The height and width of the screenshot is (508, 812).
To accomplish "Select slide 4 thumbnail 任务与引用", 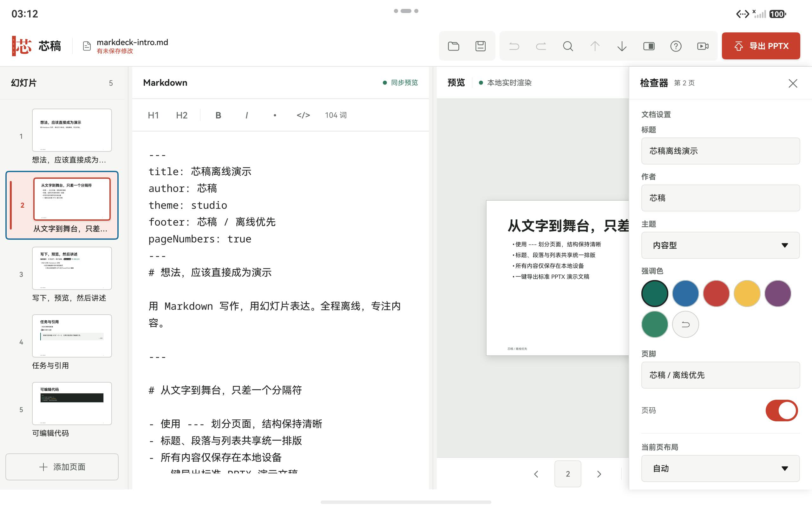I will pyautogui.click(x=72, y=336).
